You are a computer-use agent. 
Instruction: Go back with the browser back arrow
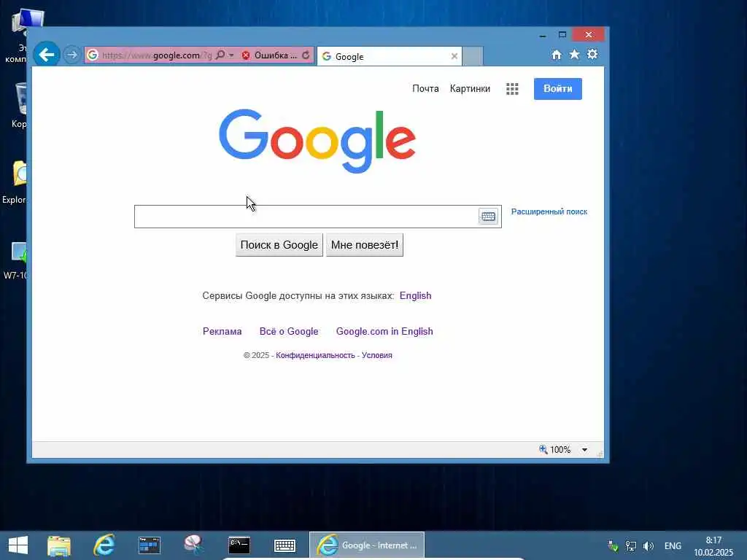point(47,55)
